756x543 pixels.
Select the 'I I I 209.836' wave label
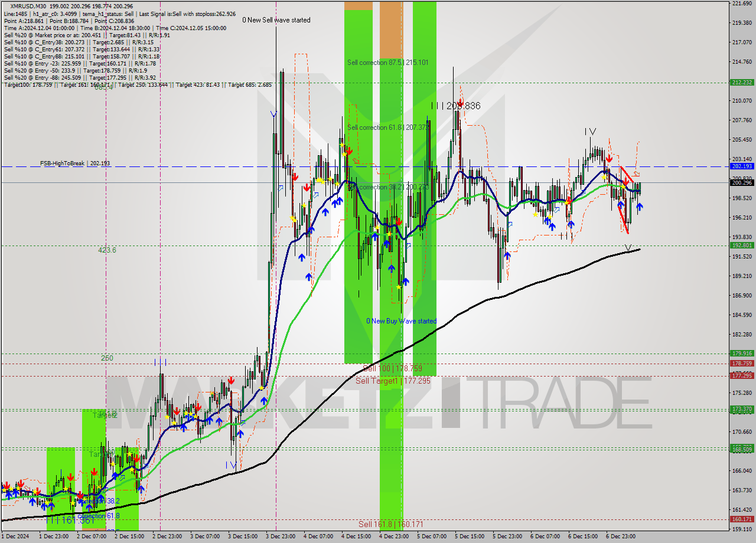(x=455, y=106)
